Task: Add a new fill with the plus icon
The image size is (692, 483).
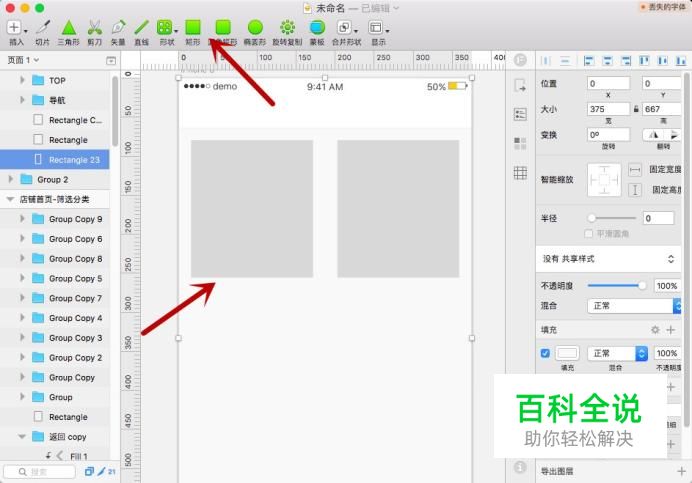Action: (x=671, y=330)
